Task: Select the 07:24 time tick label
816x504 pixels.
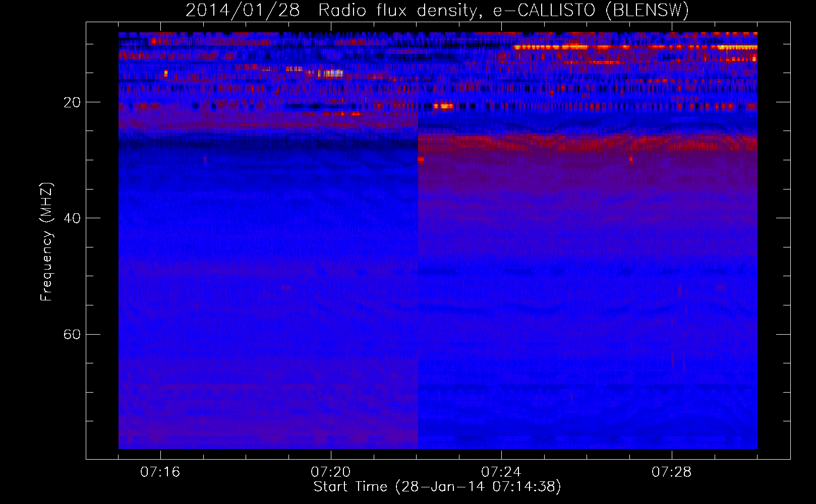Action: pos(501,472)
